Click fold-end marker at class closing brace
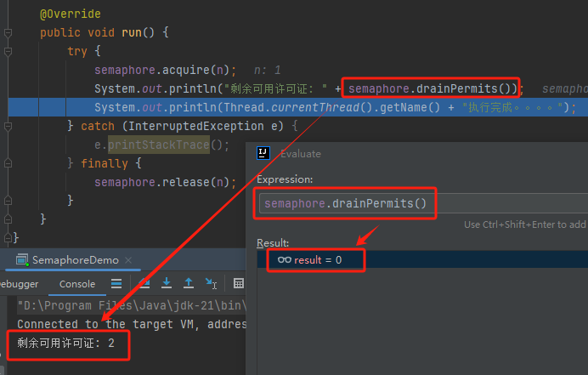This screenshot has width=588, height=375. 8,237
